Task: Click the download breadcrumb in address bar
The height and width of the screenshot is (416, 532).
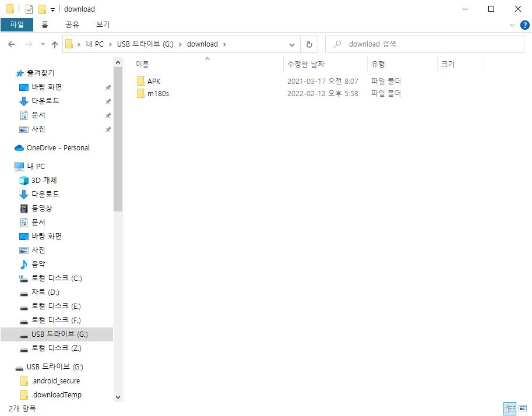Action: click(202, 44)
